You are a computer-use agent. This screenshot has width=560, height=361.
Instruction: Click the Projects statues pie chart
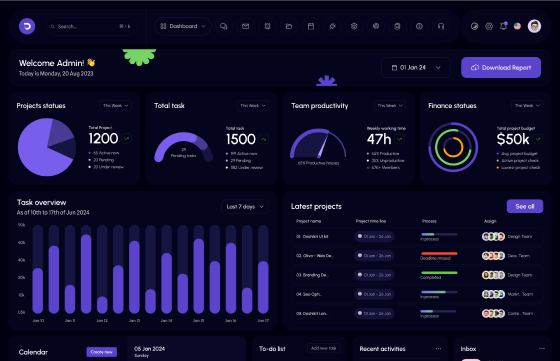pos(47,147)
